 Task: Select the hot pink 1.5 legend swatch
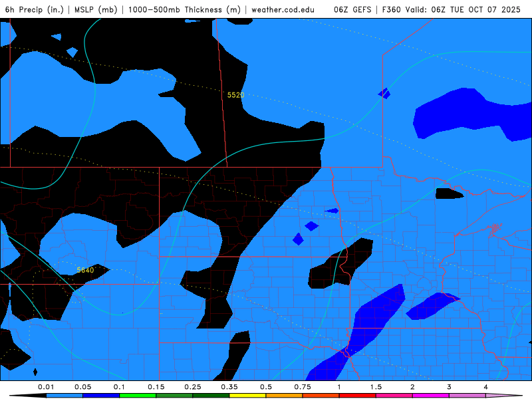pos(394,396)
